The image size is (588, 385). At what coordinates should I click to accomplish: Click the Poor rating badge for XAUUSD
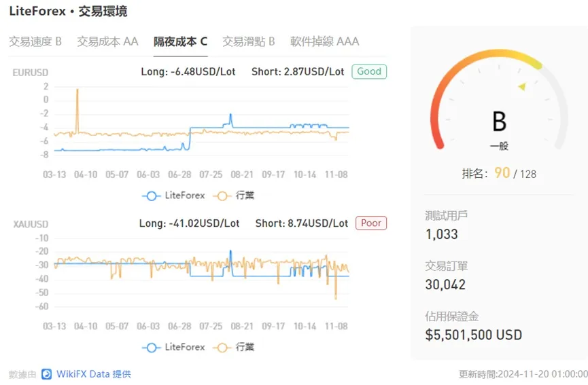(371, 223)
